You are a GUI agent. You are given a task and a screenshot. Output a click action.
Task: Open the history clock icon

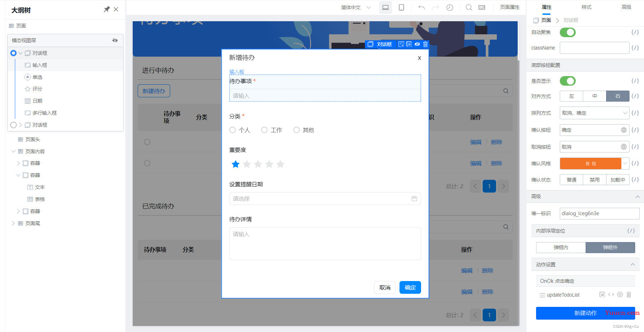click(449, 7)
